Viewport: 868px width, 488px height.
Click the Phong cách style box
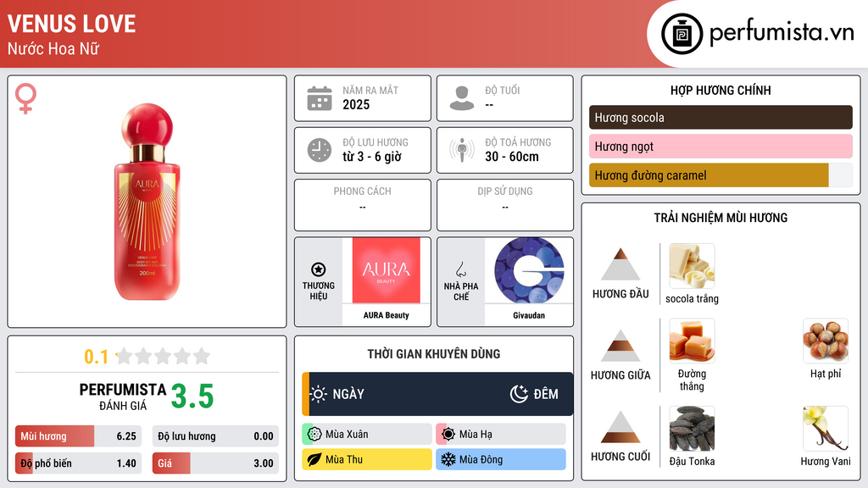point(363,205)
